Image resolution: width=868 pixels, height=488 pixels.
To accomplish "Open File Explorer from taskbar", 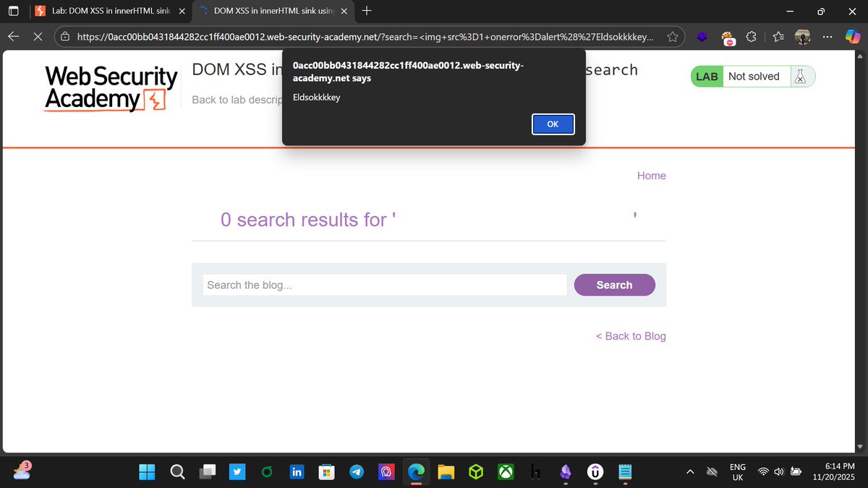I will point(446,472).
